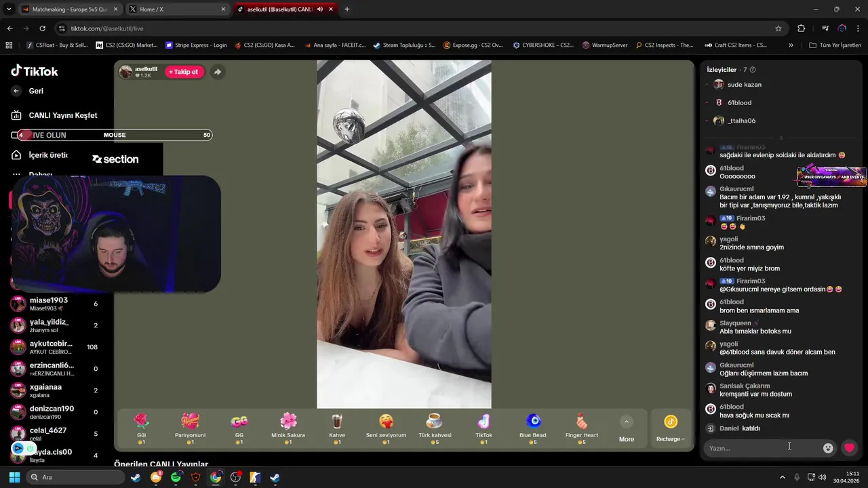Click the like heart button in chat

click(849, 448)
